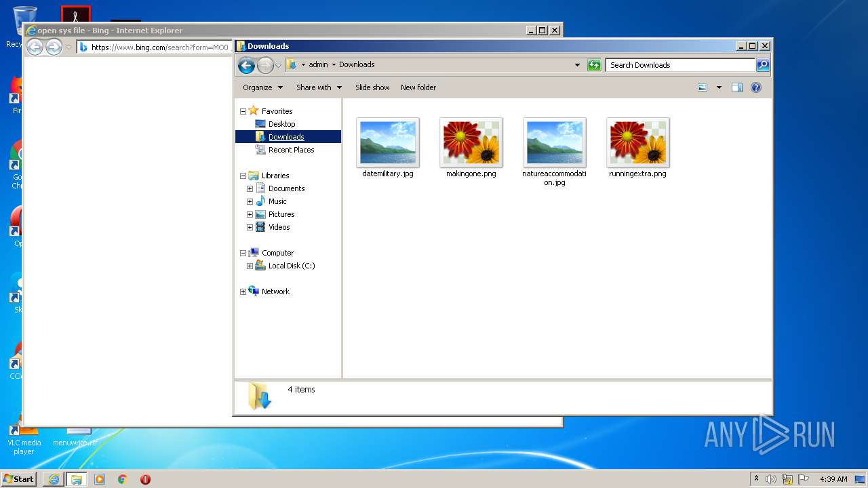This screenshot has width=868, height=488.
Task: Open Action Center flag icon
Action: tap(804, 479)
